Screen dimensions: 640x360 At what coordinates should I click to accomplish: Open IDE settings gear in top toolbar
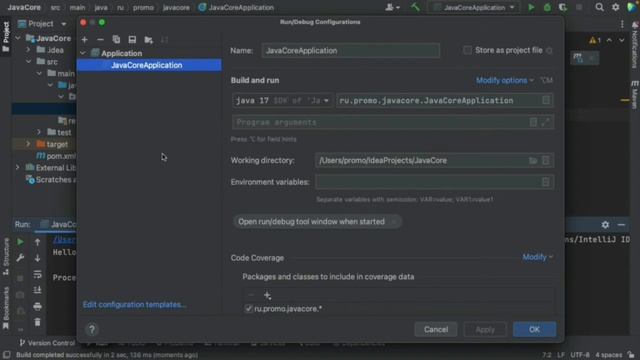click(616, 7)
